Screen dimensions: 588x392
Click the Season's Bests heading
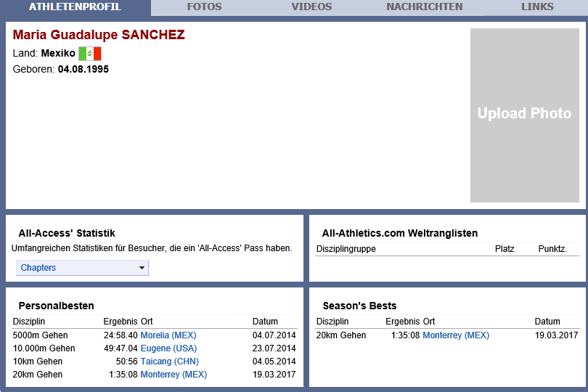tap(359, 306)
